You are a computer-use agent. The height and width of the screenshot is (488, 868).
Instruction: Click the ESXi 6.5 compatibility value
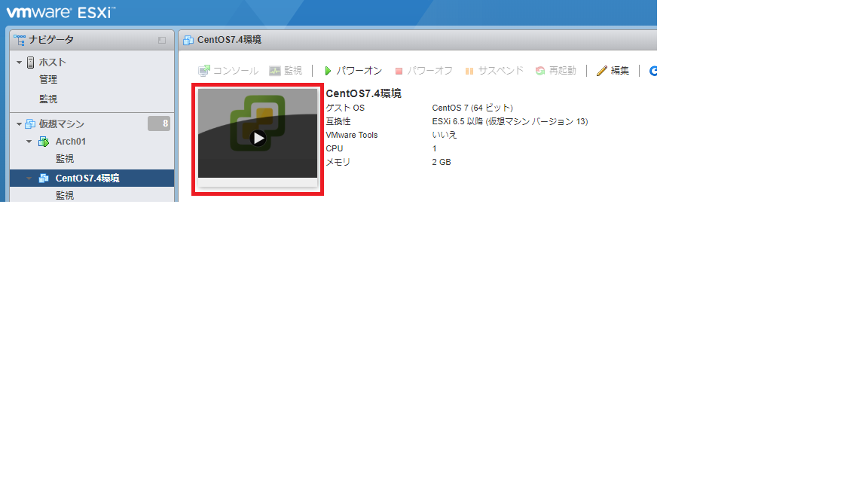(510, 121)
